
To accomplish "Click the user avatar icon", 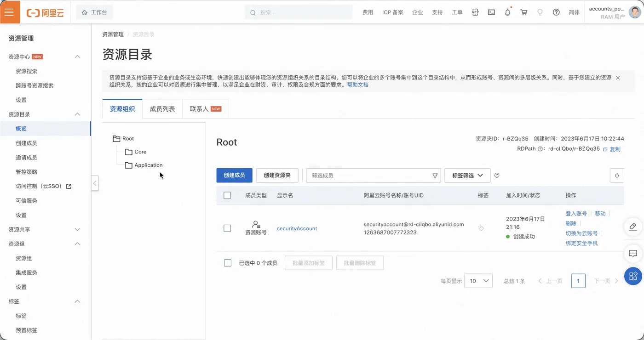I will tap(634, 12).
